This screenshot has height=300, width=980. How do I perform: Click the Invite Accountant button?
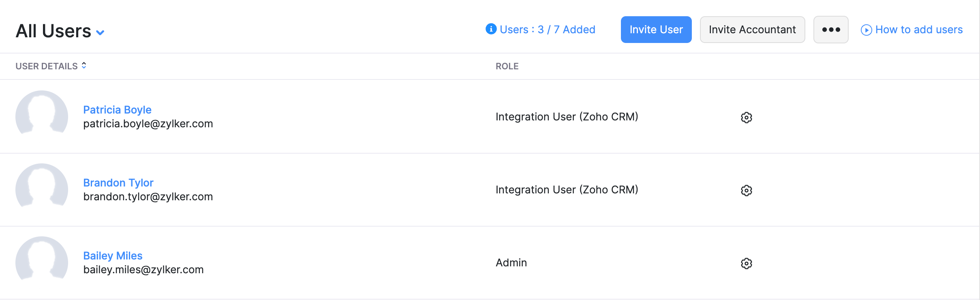point(752,30)
